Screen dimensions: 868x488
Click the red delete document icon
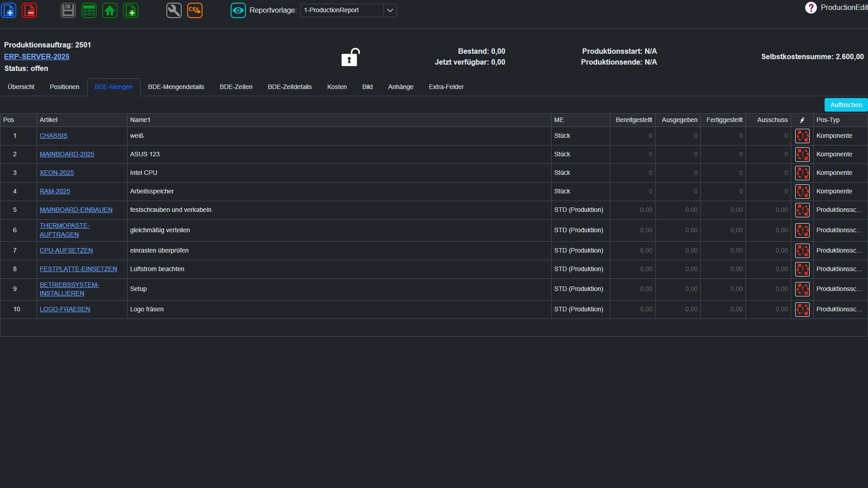(29, 10)
